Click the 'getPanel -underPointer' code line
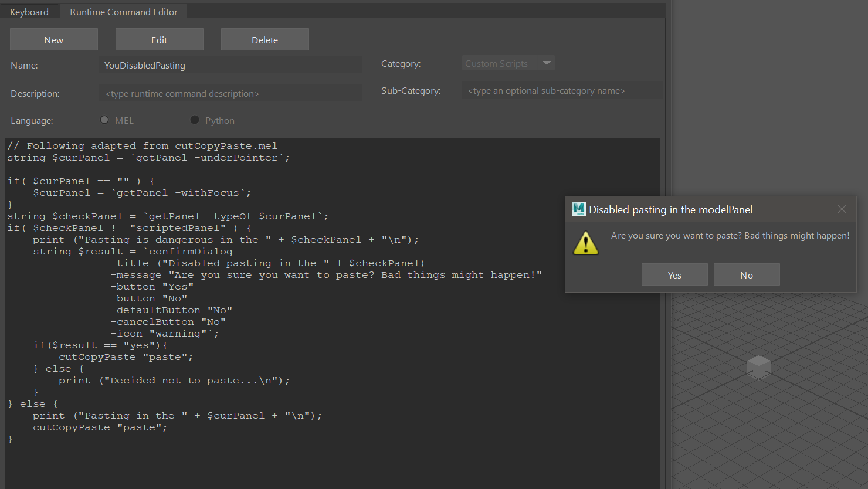 point(148,158)
